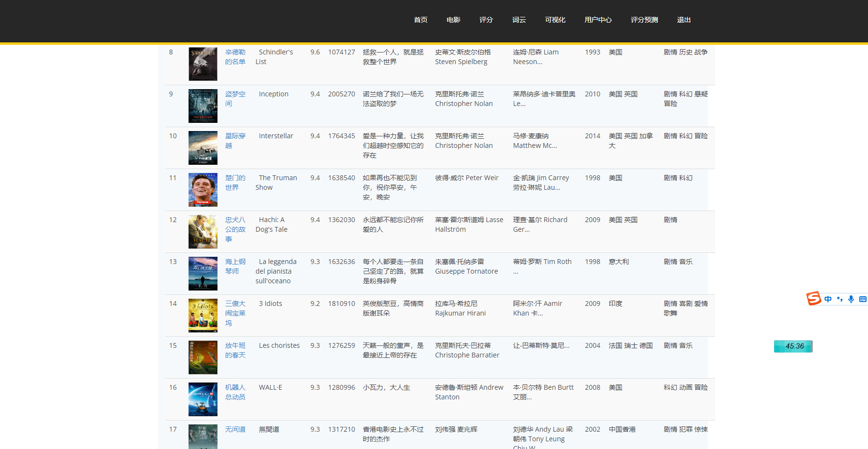Click the WALL·E poster thumbnail
This screenshot has height=449, width=868.
203,399
